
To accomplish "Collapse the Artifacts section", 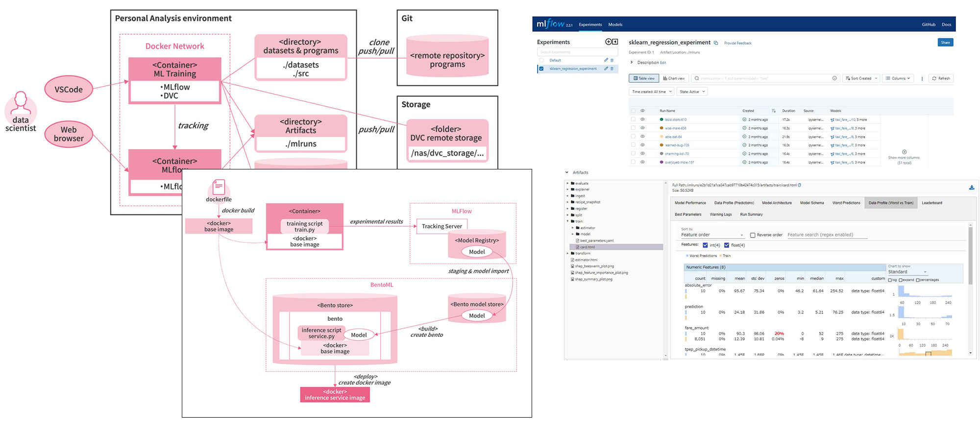I will tap(567, 172).
